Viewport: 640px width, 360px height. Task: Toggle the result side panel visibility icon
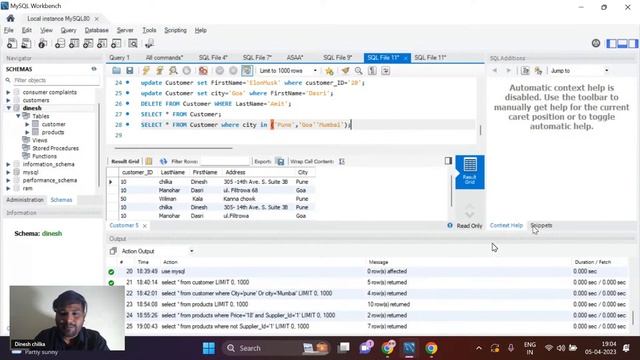[448, 161]
